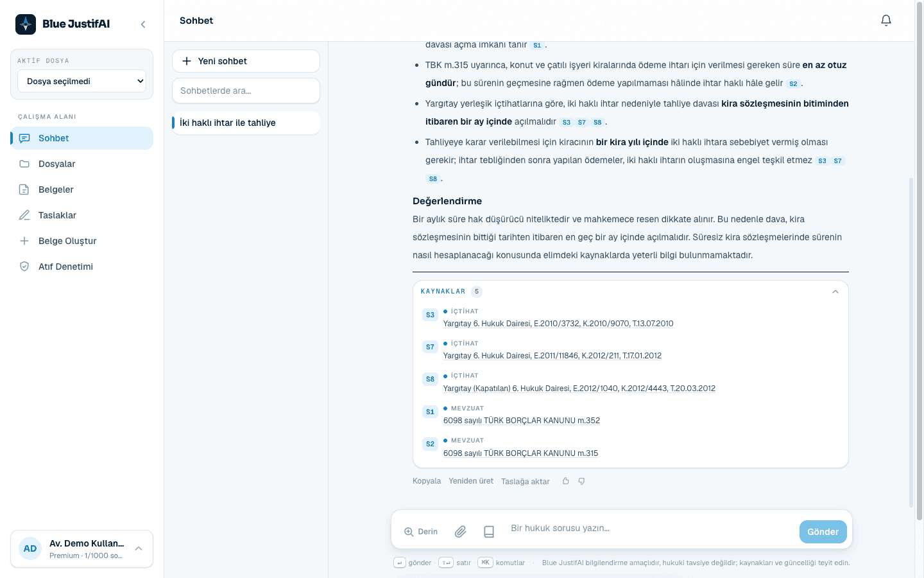
Task: Give thumbs up to the answer
Action: point(566,481)
